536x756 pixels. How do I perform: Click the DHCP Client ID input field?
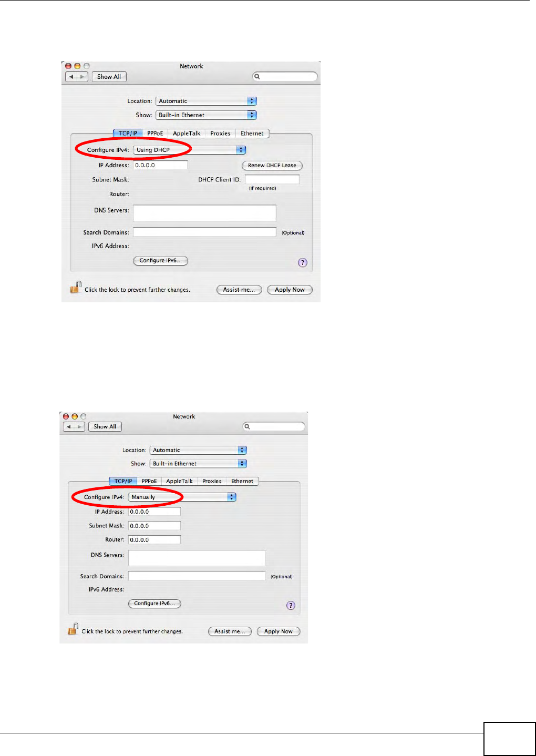272,179
